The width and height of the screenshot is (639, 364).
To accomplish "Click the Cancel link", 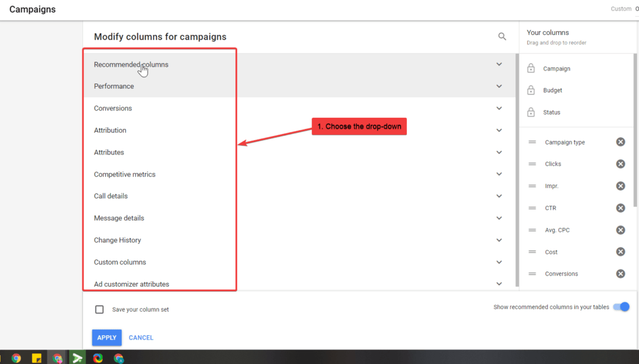I will click(140, 337).
